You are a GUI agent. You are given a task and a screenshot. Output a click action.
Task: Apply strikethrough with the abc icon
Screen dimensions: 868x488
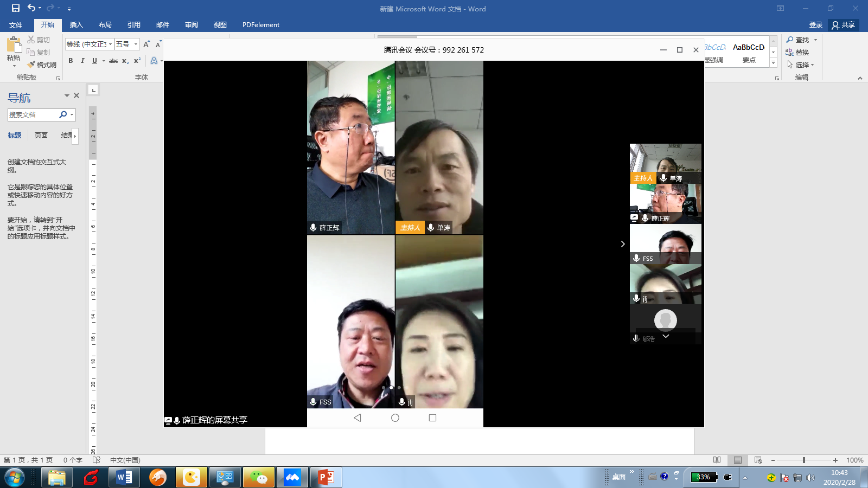pos(113,61)
